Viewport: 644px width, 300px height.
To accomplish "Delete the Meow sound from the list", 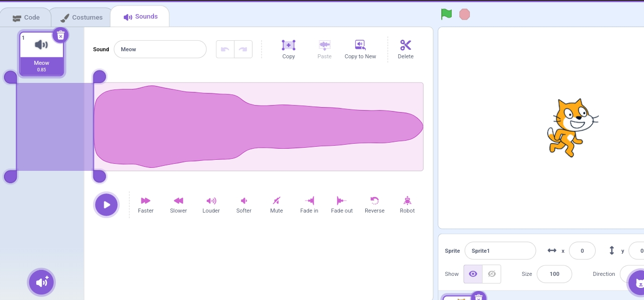I will pyautogui.click(x=60, y=35).
